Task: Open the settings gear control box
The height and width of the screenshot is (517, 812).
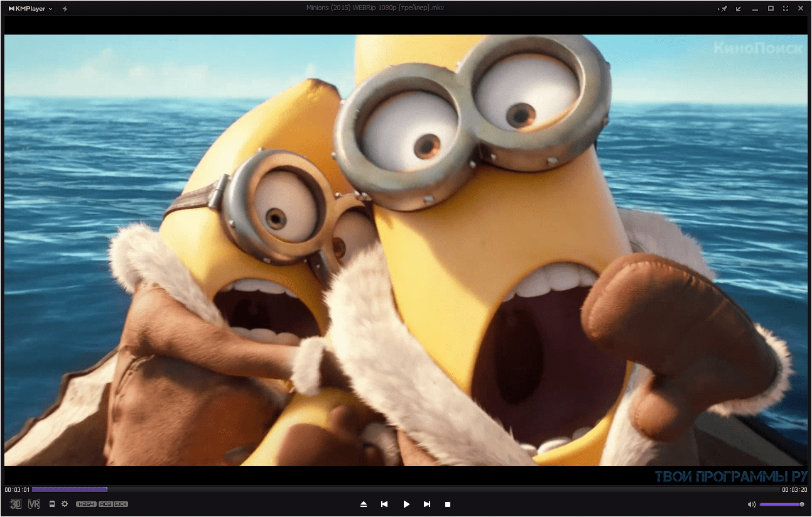Action: 64,504
